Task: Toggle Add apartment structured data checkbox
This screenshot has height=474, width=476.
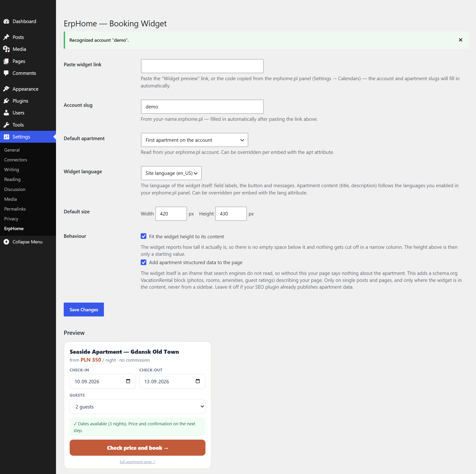Action: [x=143, y=262]
